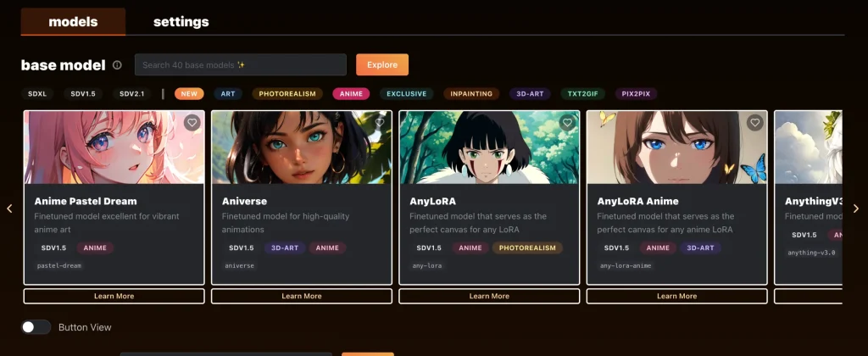Filter models by SDXL tag
868x356 pixels.
click(37, 94)
